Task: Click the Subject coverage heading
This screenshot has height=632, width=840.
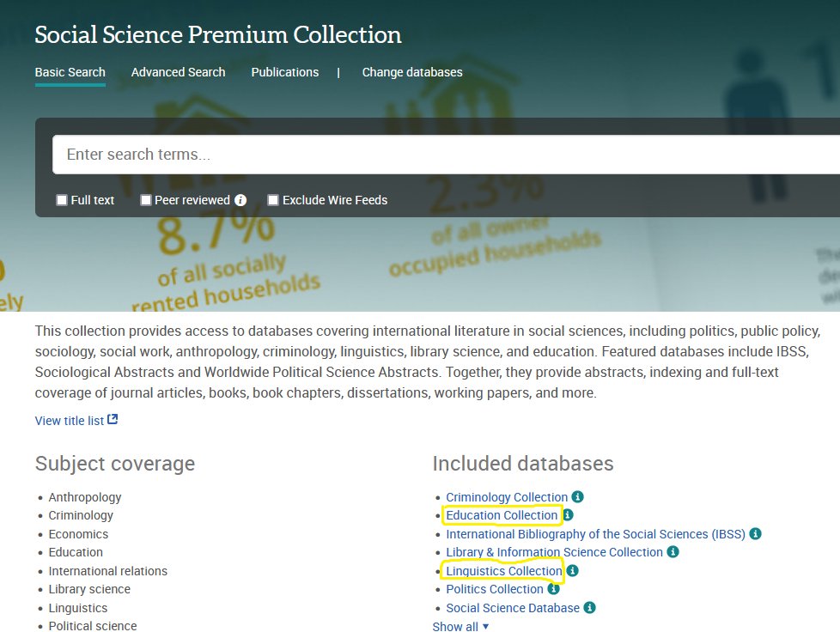Action: pyautogui.click(x=114, y=464)
